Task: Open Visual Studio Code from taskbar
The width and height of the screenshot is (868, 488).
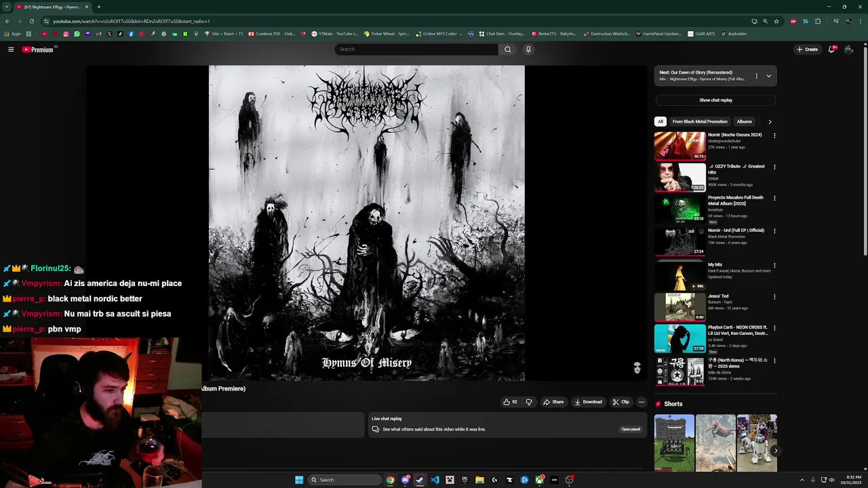Action: 435,480
